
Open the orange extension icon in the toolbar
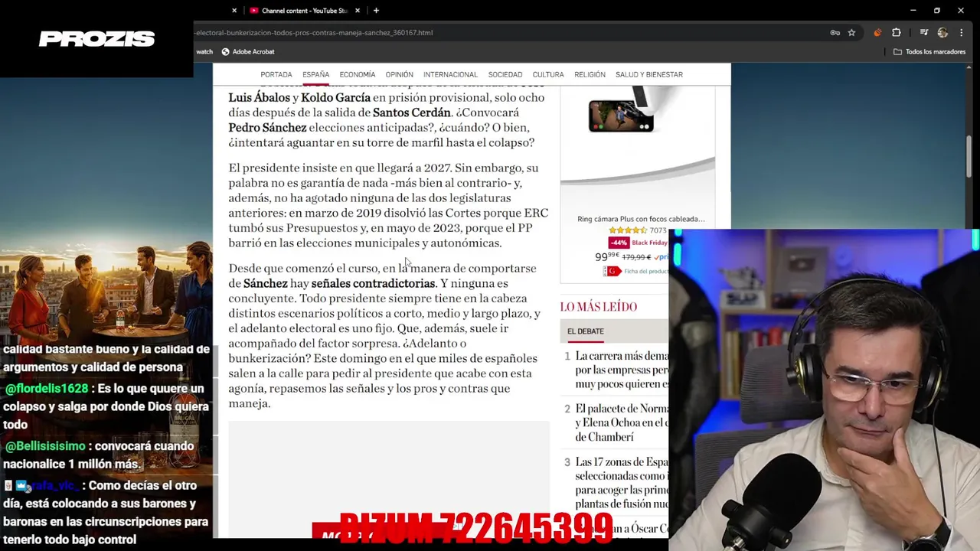click(x=877, y=33)
